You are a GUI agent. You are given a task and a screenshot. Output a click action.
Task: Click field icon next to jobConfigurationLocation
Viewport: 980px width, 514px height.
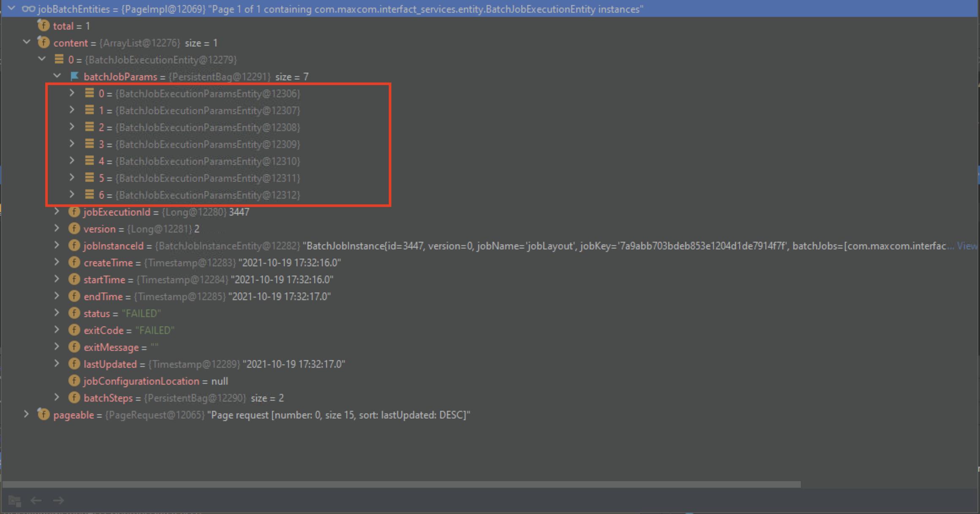(x=74, y=381)
